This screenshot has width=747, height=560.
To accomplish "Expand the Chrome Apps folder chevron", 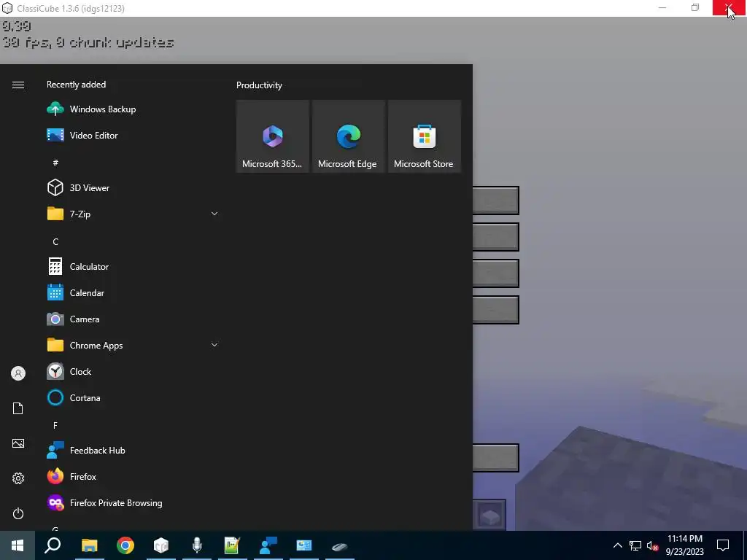I will (214, 345).
